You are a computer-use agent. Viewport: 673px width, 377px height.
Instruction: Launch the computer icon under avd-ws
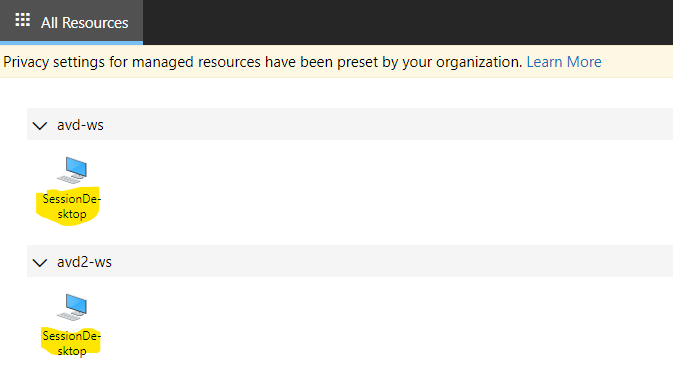[x=72, y=170]
